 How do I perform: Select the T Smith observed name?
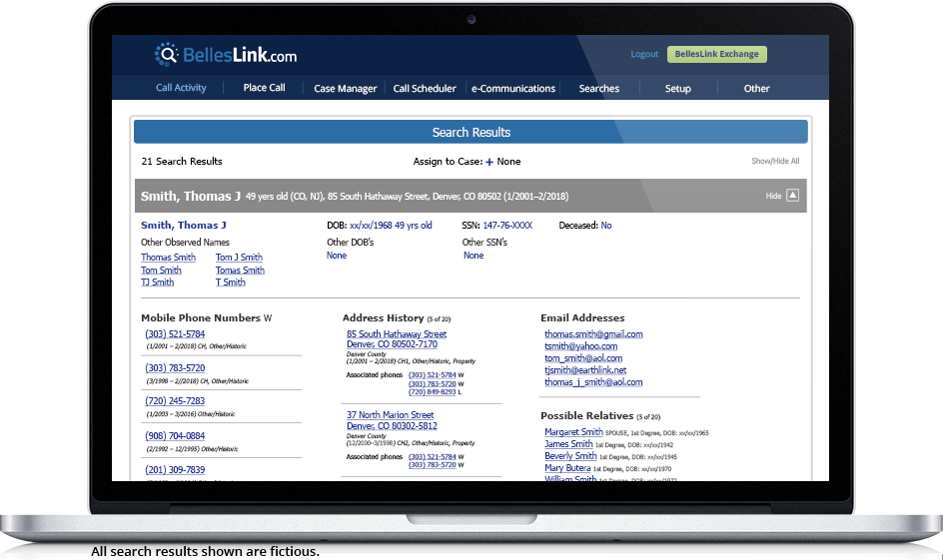click(231, 282)
